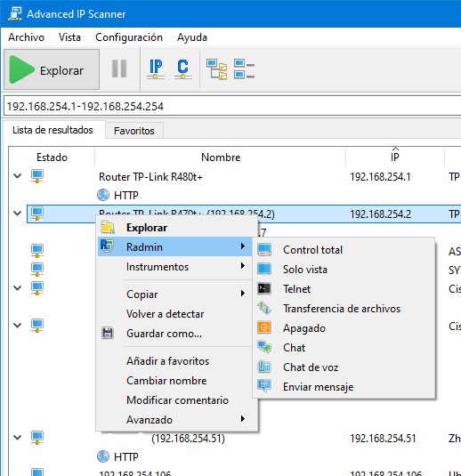Click the Pause scan icon
The width and height of the screenshot is (461, 476).
pyautogui.click(x=119, y=69)
